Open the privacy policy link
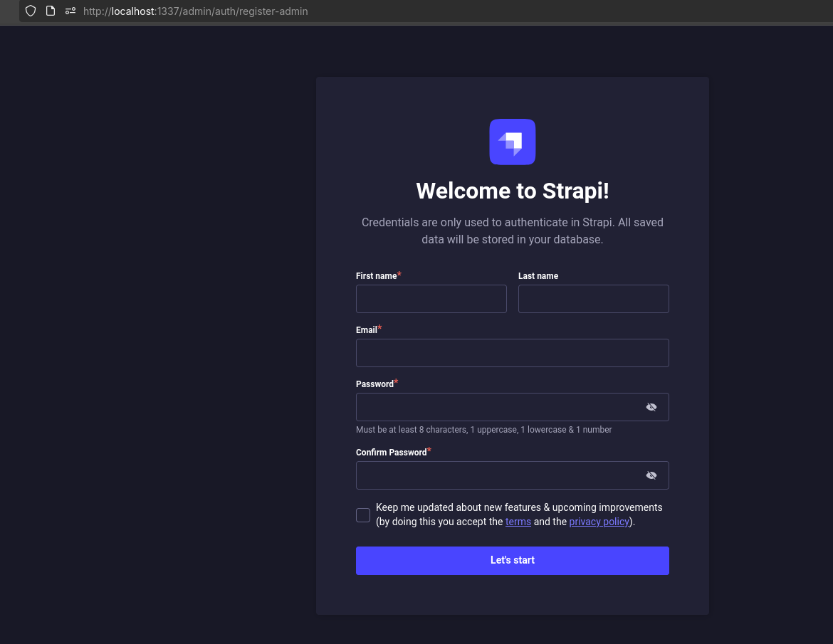Image resolution: width=833 pixels, height=644 pixels. [599, 522]
